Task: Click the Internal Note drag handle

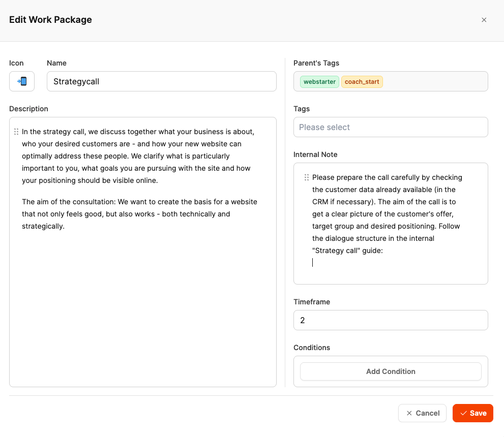Action: [x=307, y=177]
